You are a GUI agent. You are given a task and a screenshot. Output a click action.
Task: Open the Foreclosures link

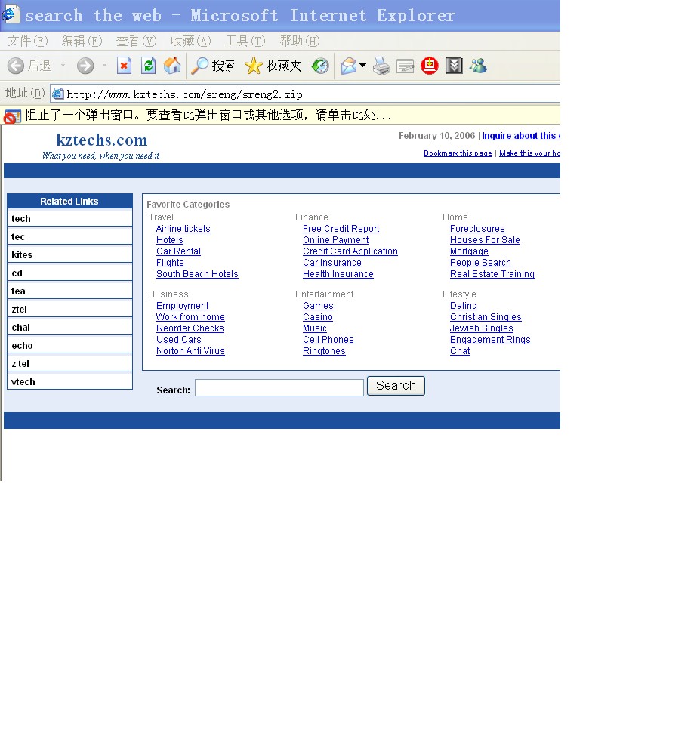477,229
